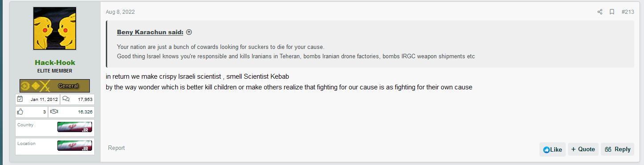Open the #213 post permalink
The width and height of the screenshot is (644, 165).
click(628, 12)
